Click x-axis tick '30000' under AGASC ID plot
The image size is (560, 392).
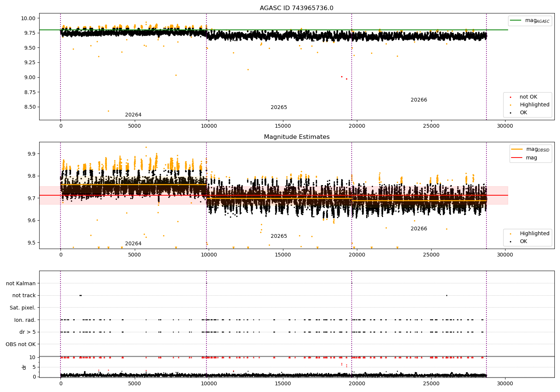click(x=505, y=126)
